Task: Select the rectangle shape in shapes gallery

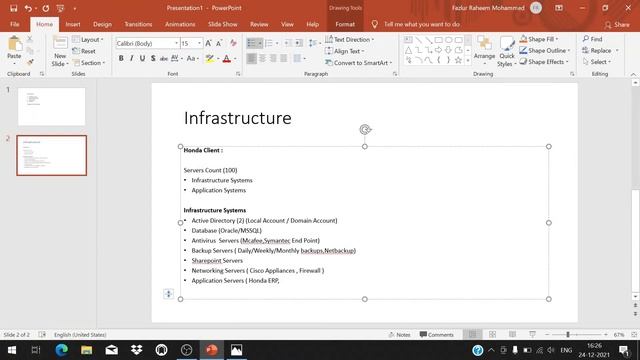Action: 438,40
